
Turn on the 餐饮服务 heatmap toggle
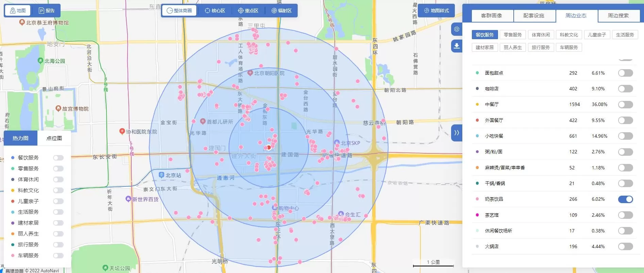click(58, 158)
